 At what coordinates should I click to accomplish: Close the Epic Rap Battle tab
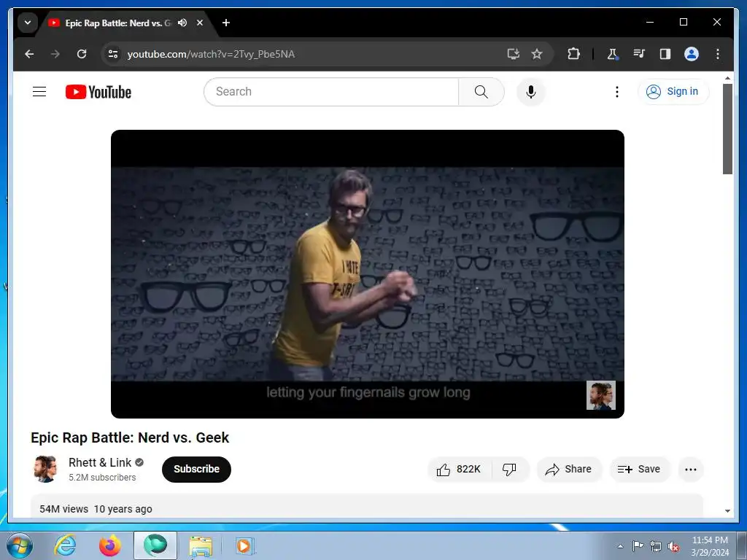[x=200, y=23]
